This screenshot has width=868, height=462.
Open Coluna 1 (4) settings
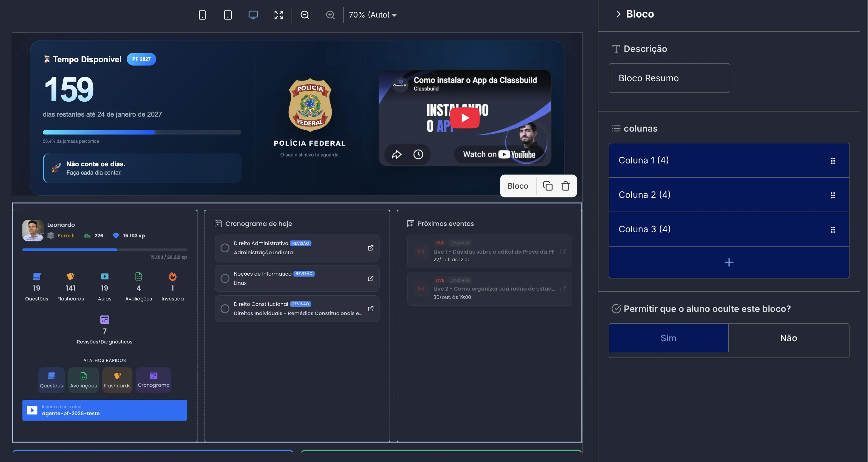729,160
